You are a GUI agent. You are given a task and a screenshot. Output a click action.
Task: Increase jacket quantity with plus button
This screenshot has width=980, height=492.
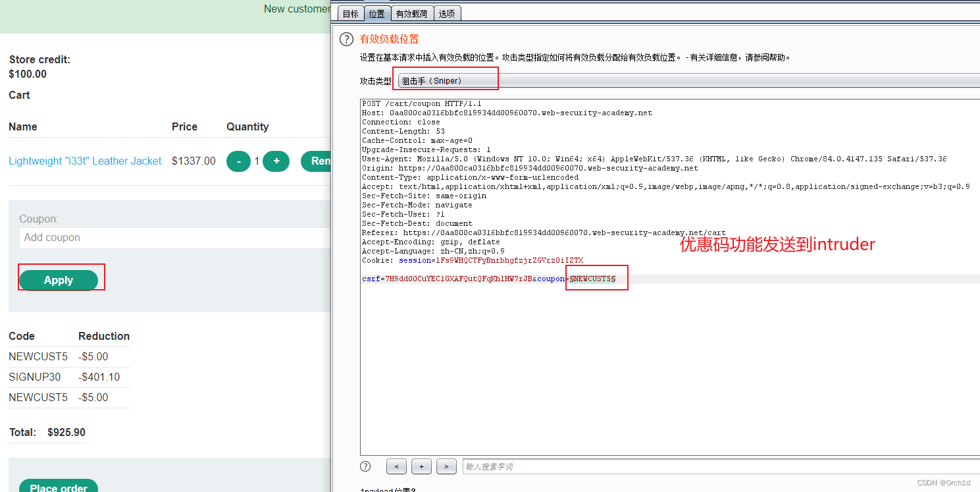276,161
